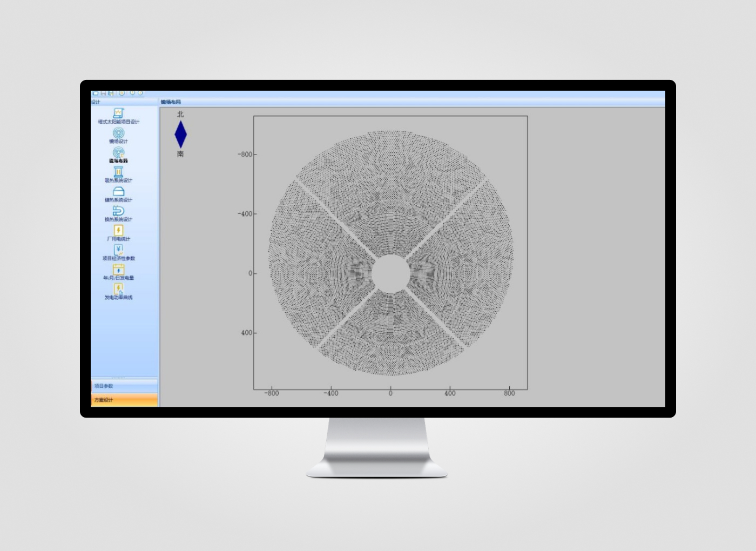Screen dimensions: 756x551
Task: Click the empty tower circle at plot center
Action: 391,274
